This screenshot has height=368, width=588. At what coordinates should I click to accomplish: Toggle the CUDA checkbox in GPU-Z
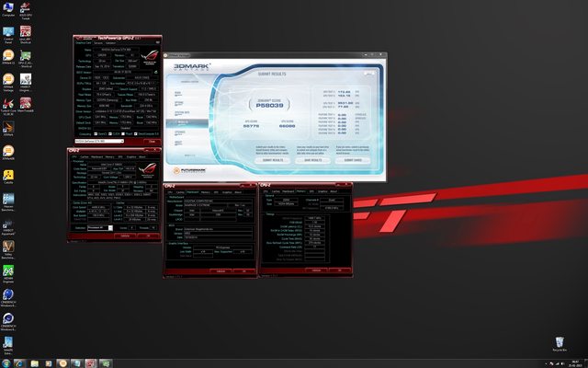pyautogui.click(x=110, y=133)
